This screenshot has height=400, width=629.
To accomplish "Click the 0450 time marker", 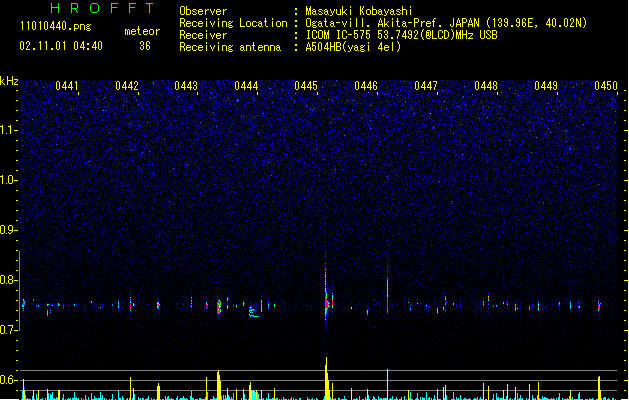I will tap(606, 86).
